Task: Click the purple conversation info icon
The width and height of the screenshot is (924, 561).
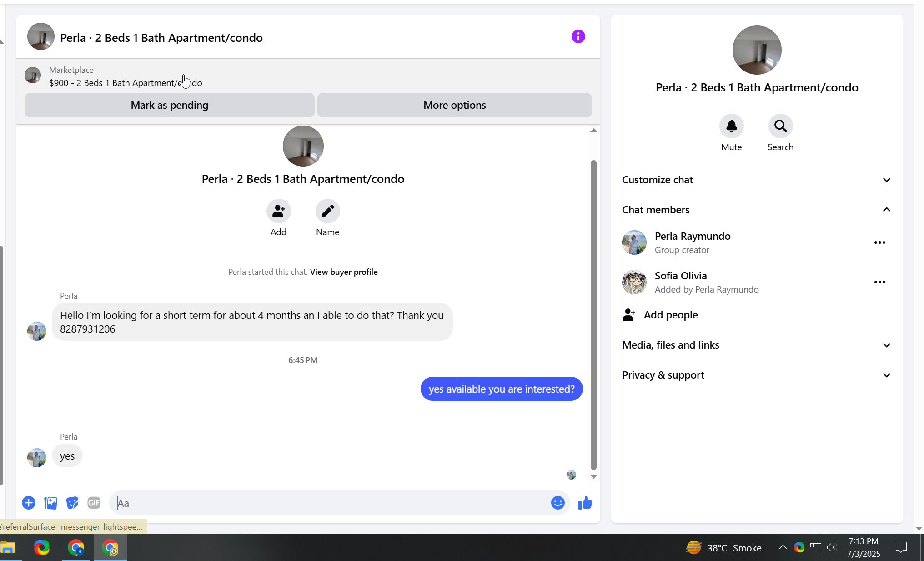Action: pyautogui.click(x=578, y=36)
